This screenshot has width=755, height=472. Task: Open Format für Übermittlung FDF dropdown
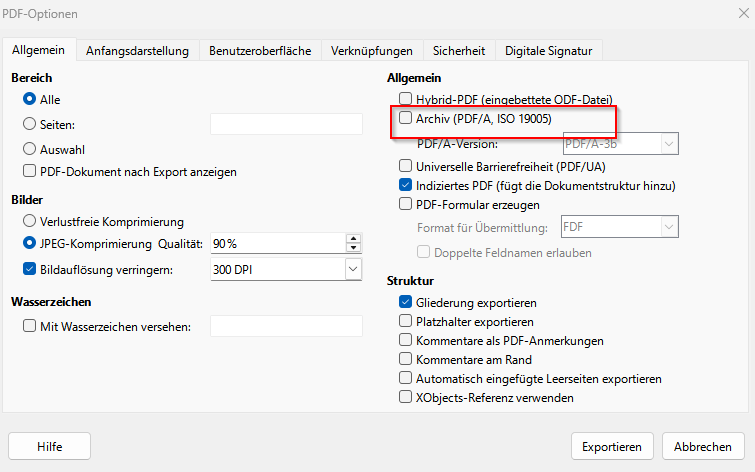[669, 228]
